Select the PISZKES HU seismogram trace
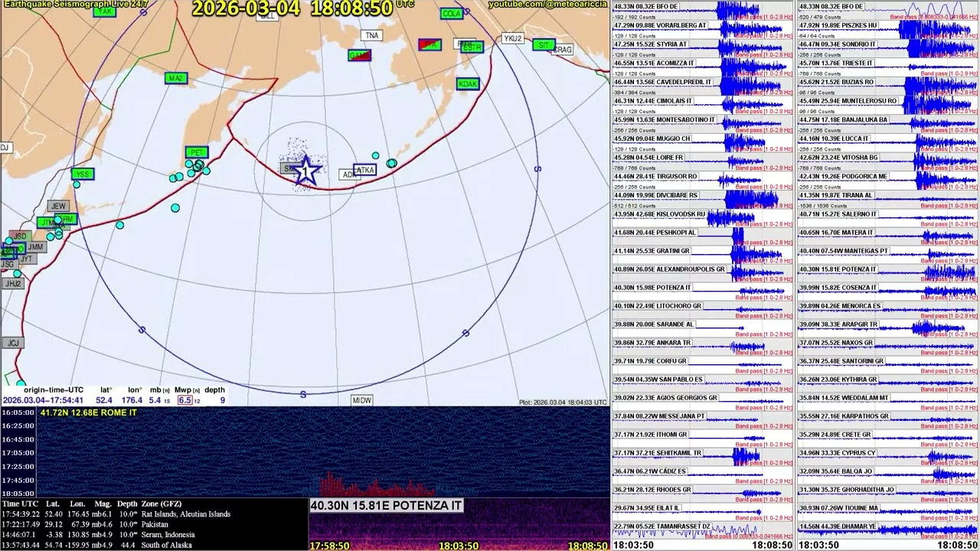The height and width of the screenshot is (551, 980). 888,30
